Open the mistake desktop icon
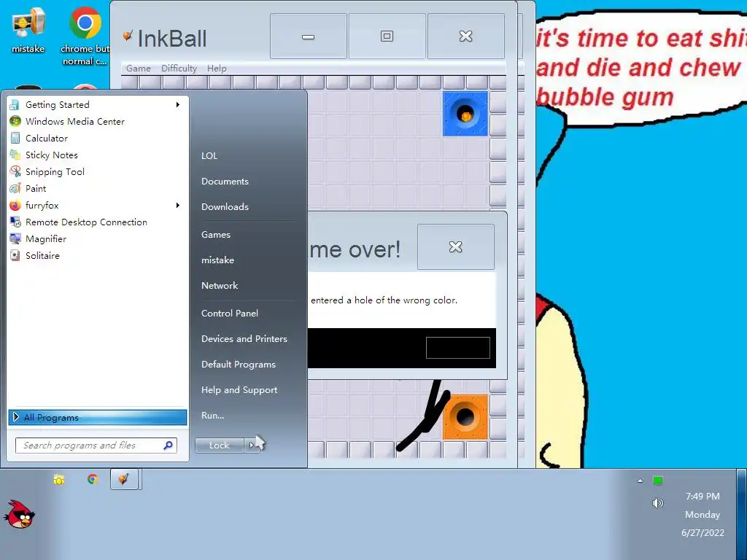 [x=28, y=30]
